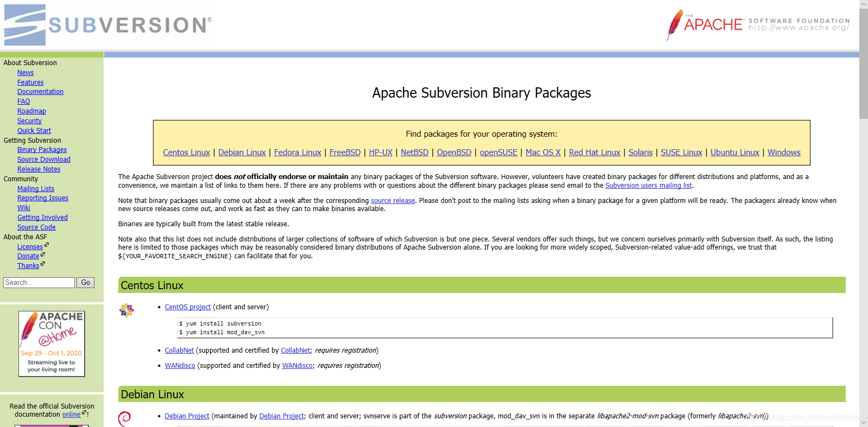Jump to NetBSD packages
The height and width of the screenshot is (427, 868).
[x=414, y=152]
